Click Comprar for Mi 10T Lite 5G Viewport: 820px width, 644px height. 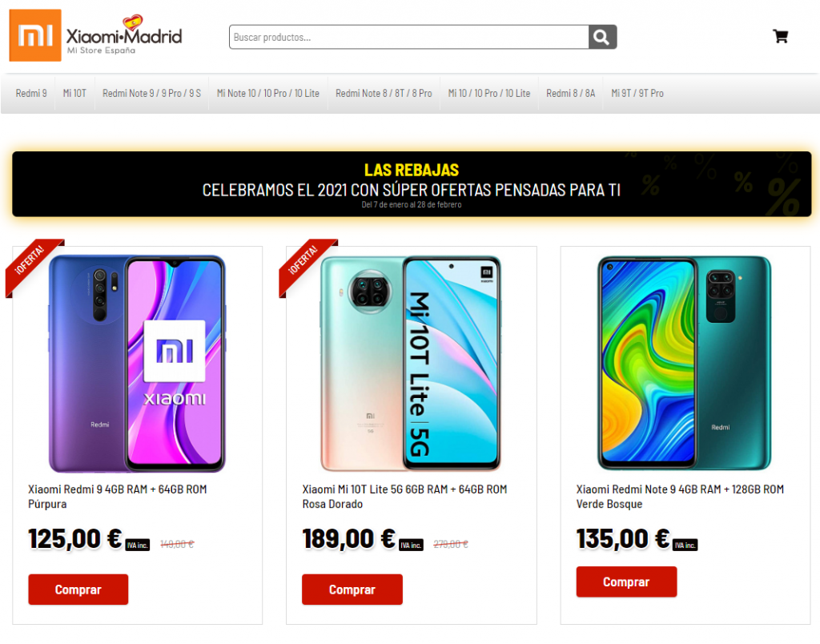coord(352,590)
